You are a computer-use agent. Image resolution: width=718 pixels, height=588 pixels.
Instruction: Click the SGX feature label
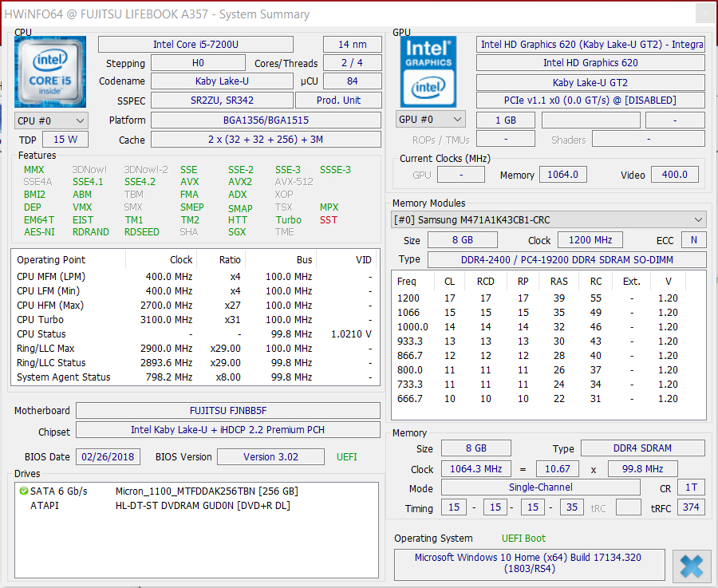(x=237, y=232)
